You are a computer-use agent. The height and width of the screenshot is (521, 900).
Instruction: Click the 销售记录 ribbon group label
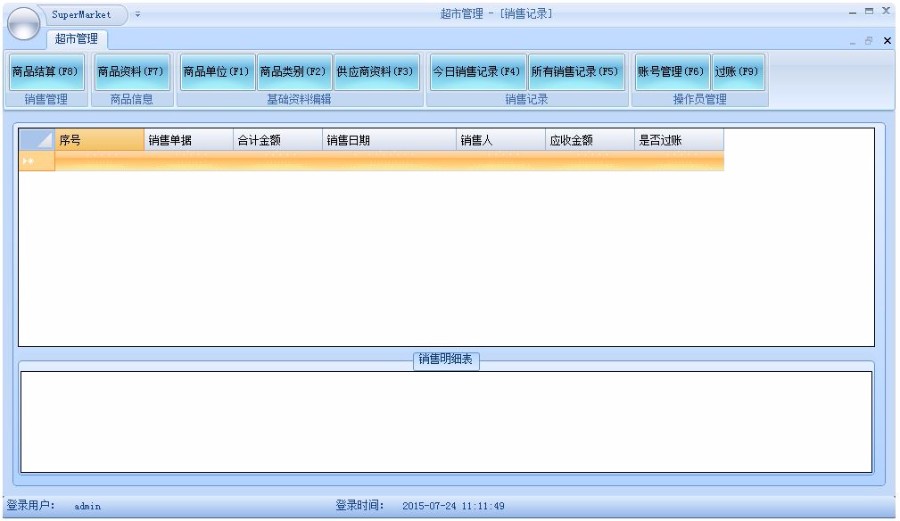click(527, 99)
